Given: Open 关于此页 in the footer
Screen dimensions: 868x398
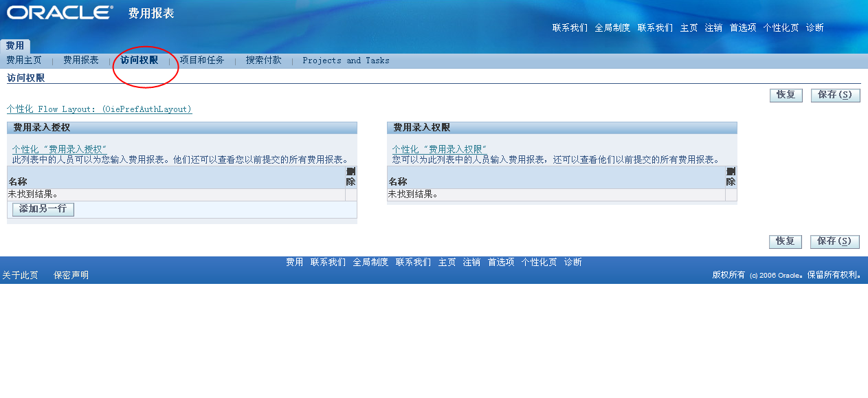Looking at the screenshot, I should [x=22, y=273].
